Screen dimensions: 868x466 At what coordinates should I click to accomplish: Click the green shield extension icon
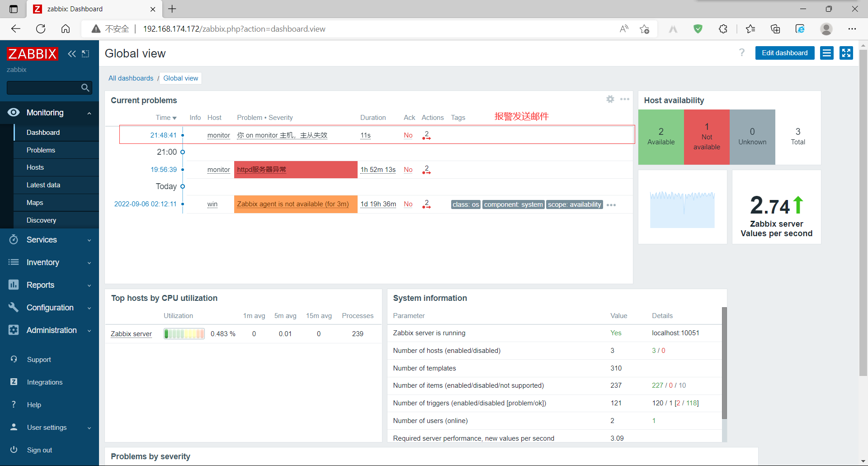coord(698,29)
